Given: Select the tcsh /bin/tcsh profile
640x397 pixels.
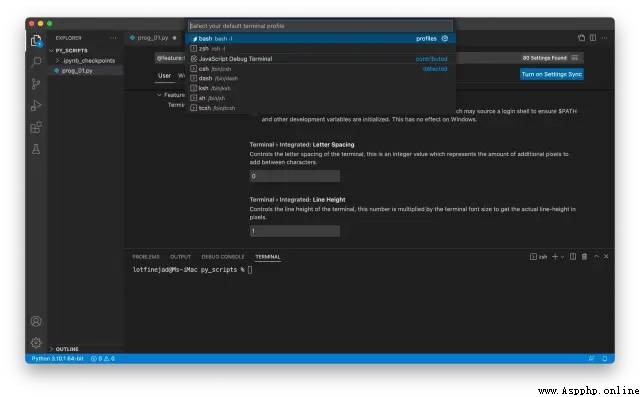Looking at the screenshot, I should [320, 108].
